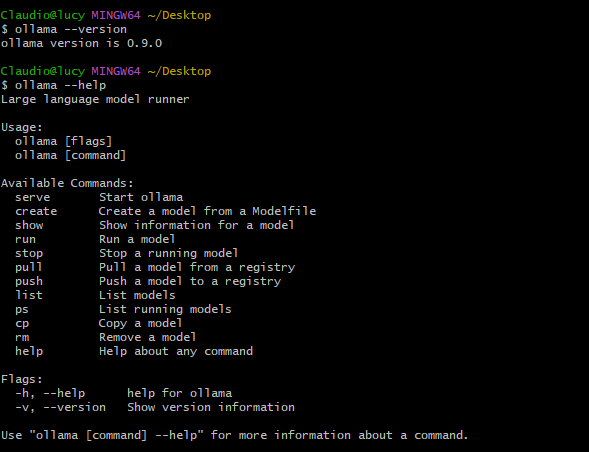Click the "-v, --version" flag text
The width and height of the screenshot is (589, 452).
60,407
